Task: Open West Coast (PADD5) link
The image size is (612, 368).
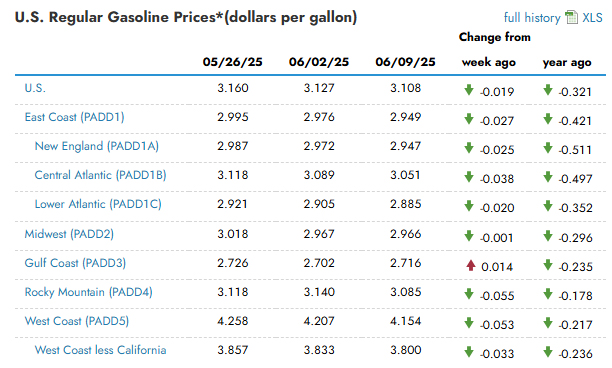Action: click(77, 321)
